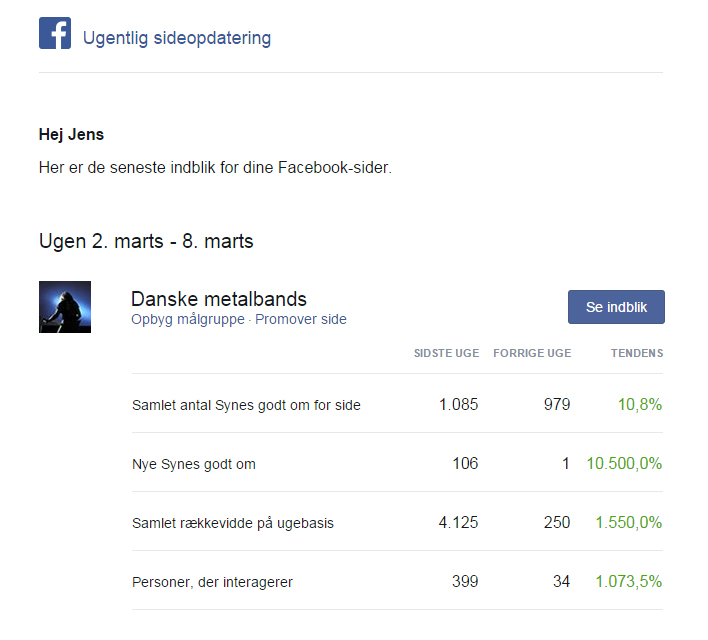Click the Se indblik button
Viewport: 708px width, 640px height.
coord(616,307)
